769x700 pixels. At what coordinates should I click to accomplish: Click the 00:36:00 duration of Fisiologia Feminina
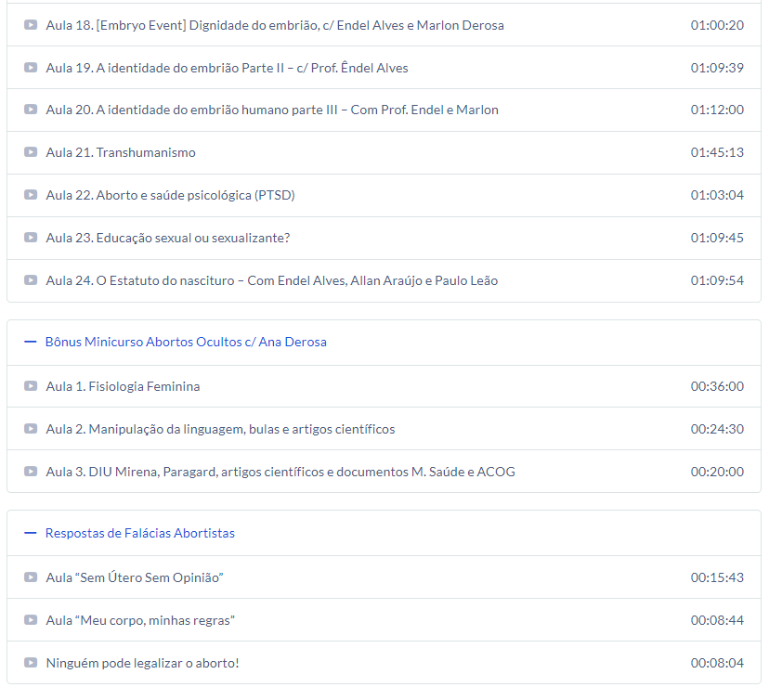pyautogui.click(x=716, y=386)
